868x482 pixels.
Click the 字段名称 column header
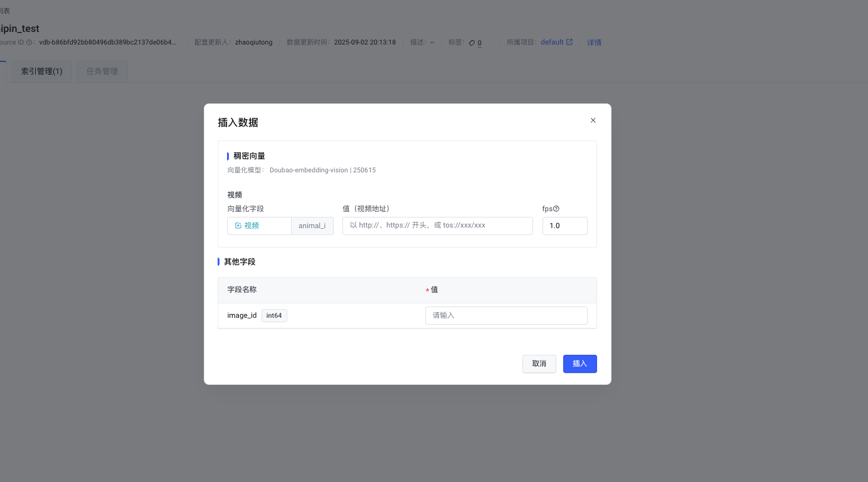coord(242,290)
